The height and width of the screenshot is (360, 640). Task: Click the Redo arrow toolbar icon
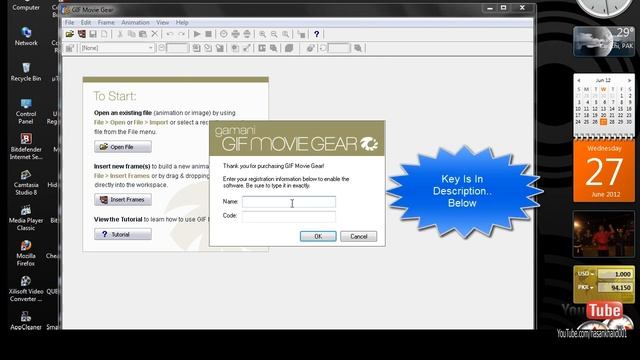pos(181,34)
